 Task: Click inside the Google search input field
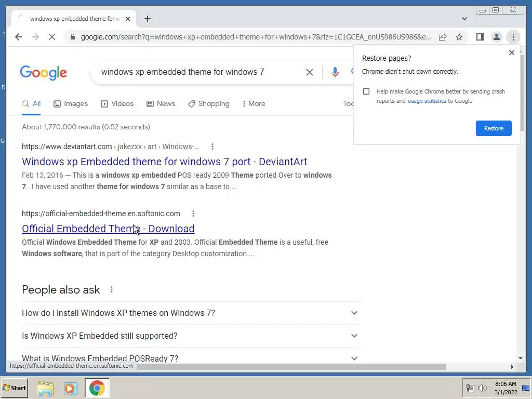pyautogui.click(x=200, y=72)
